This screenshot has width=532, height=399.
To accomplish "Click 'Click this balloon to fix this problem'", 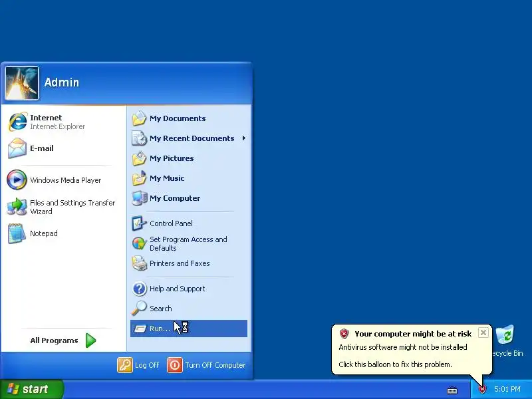I will (395, 364).
